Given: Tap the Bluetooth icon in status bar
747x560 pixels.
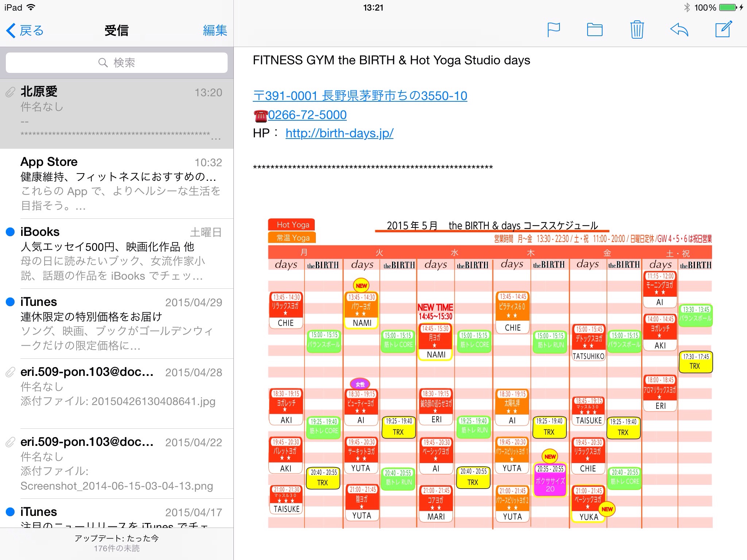Looking at the screenshot, I should point(687,7).
